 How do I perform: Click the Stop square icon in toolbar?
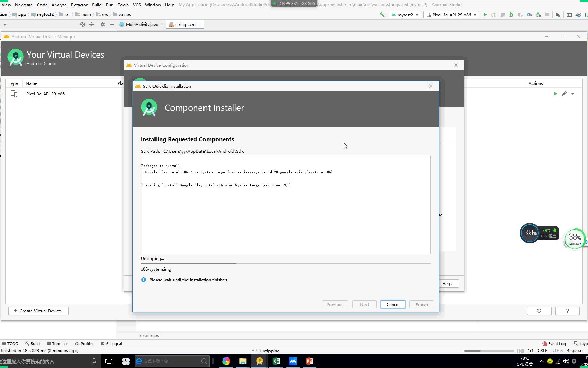(547, 15)
